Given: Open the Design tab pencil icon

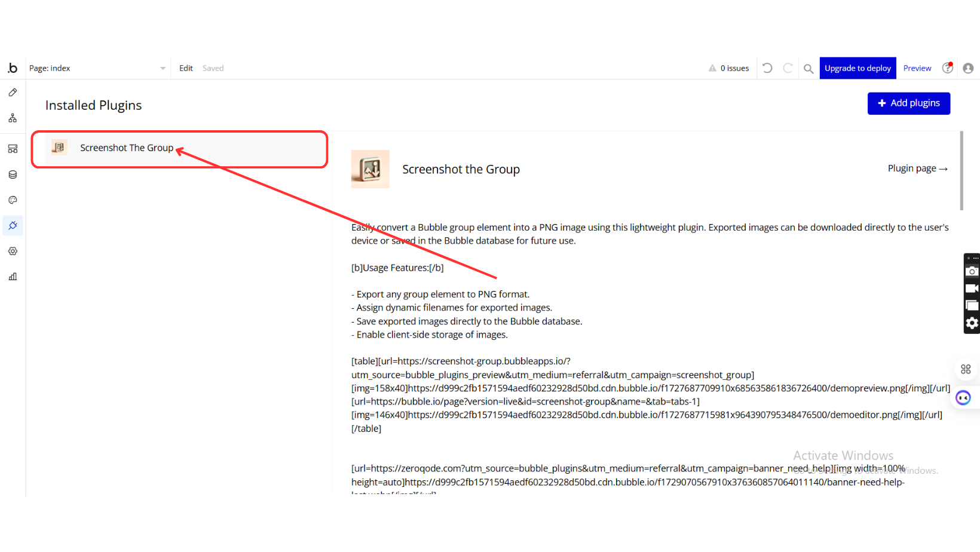Looking at the screenshot, I should (13, 93).
